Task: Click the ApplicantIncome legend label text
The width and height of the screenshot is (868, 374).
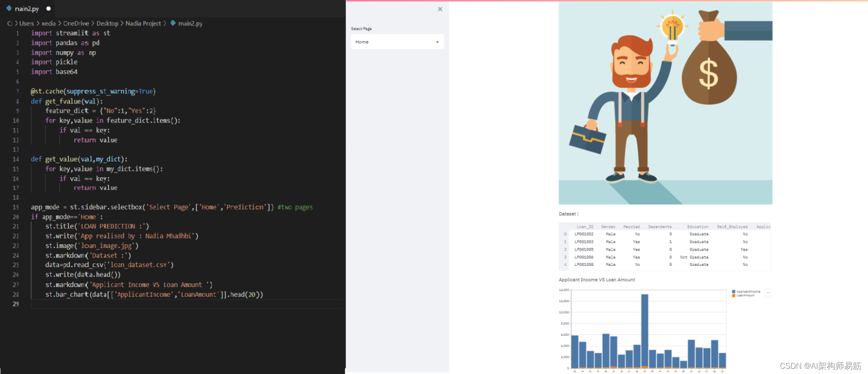Action: [748, 291]
